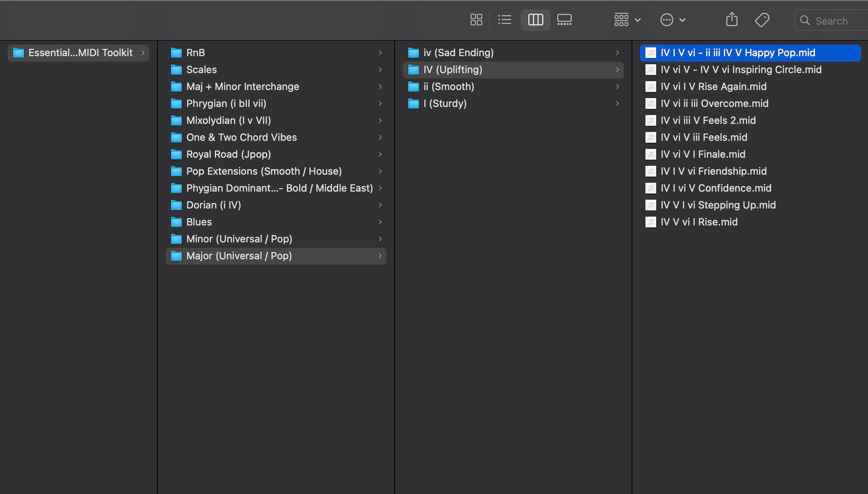This screenshot has height=494, width=868.
Task: Click the MIDI icon for Stepping Up.mid
Action: [650, 205]
